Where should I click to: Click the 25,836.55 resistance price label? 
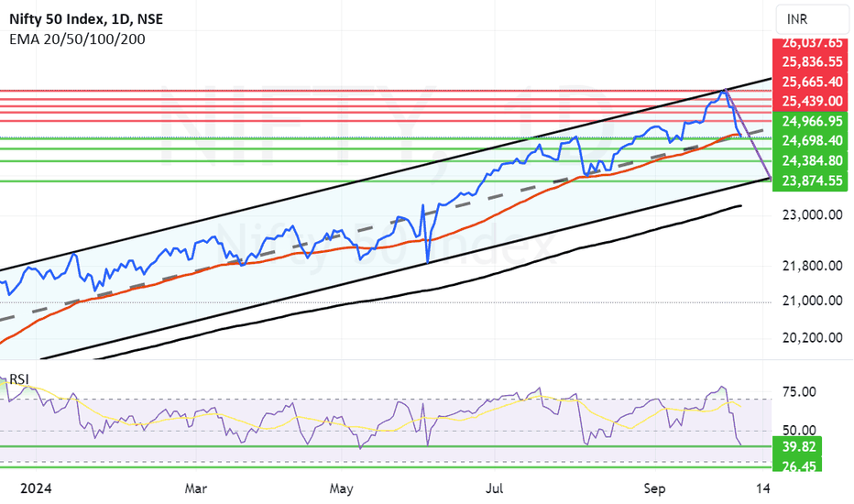tap(811, 62)
